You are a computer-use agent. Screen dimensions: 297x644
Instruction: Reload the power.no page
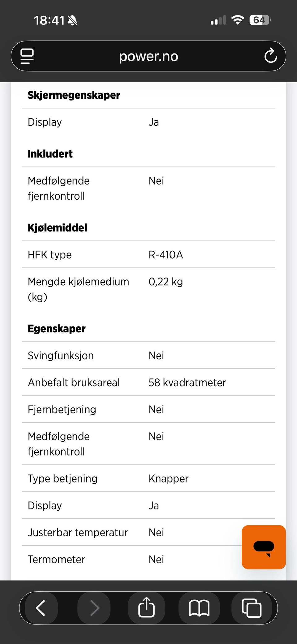point(270,56)
